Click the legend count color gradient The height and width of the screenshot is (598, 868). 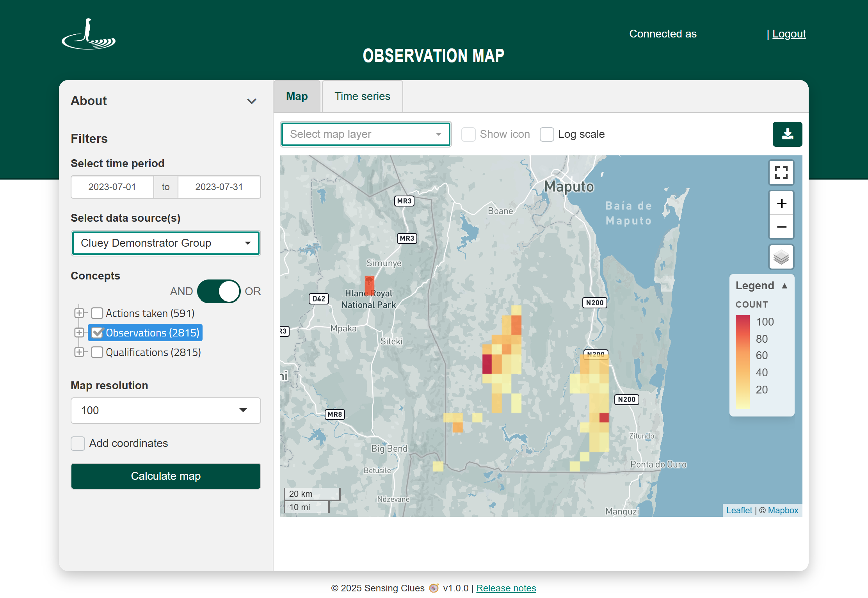point(742,362)
